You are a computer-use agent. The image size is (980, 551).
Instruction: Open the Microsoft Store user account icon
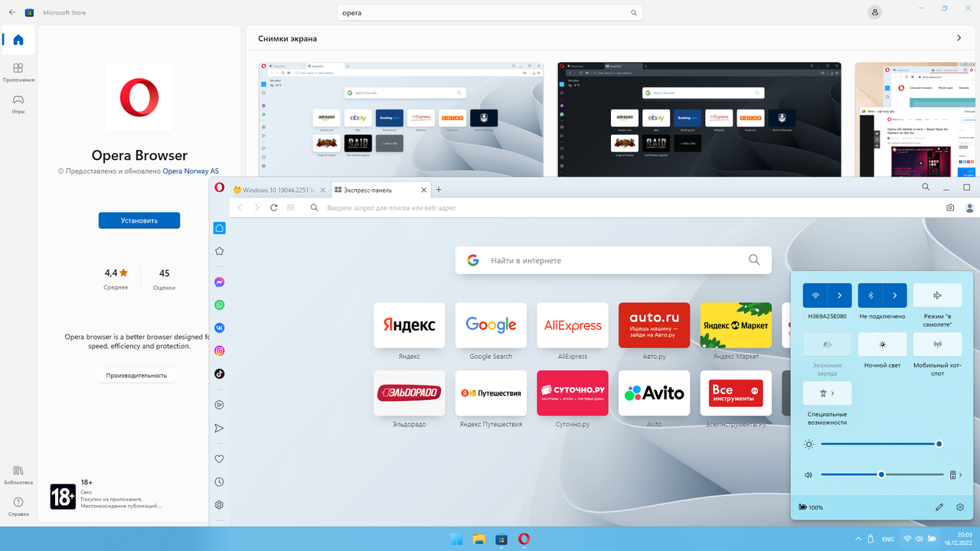[x=876, y=12]
